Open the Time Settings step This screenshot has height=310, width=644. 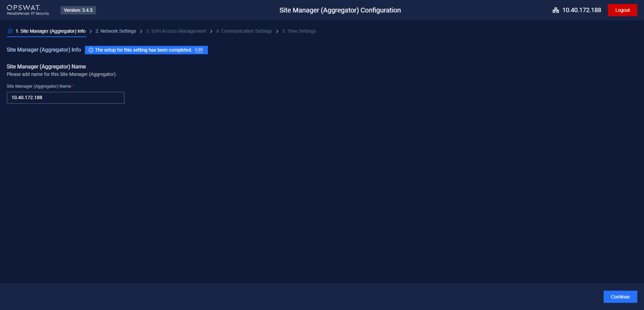tap(299, 31)
